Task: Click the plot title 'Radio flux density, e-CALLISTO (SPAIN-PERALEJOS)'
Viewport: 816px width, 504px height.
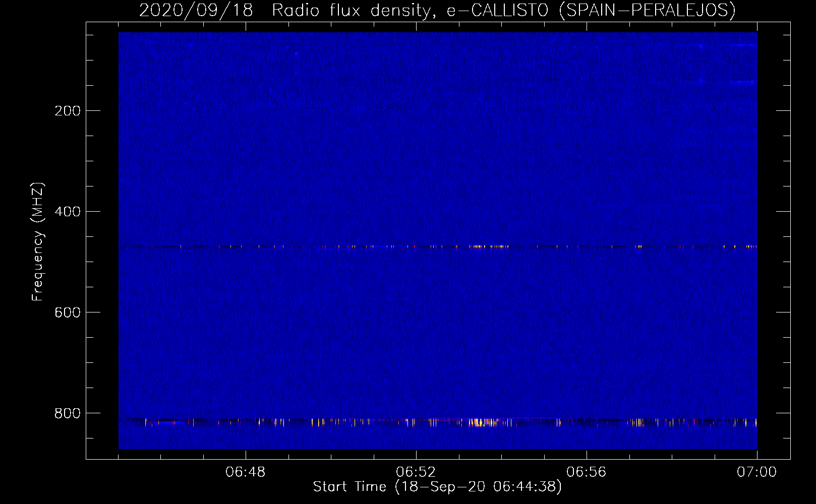Action: coord(504,11)
